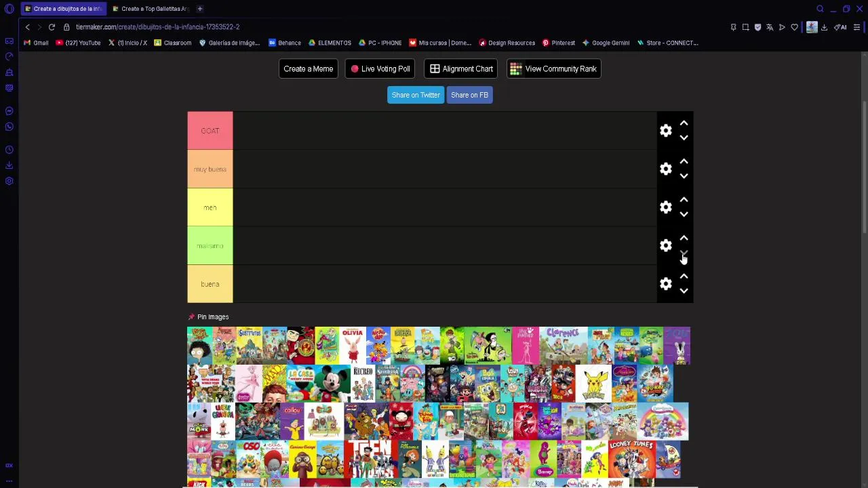
Task: Click the browser pin icon in toolbar
Action: [x=733, y=27]
